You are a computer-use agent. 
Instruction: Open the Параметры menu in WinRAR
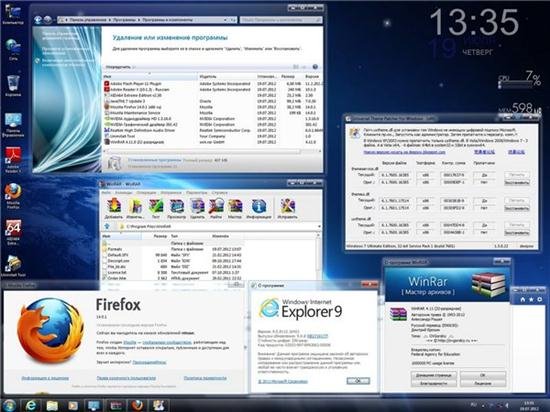coord(196,193)
